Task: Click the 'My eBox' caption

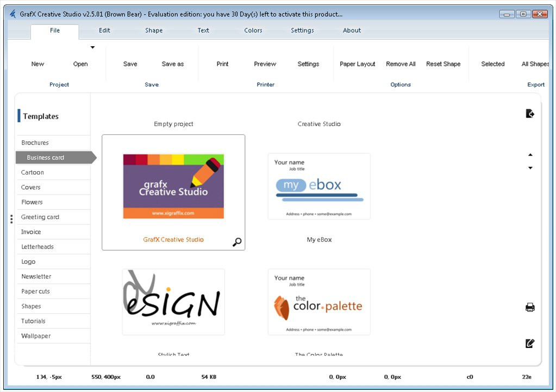Action: pos(319,239)
